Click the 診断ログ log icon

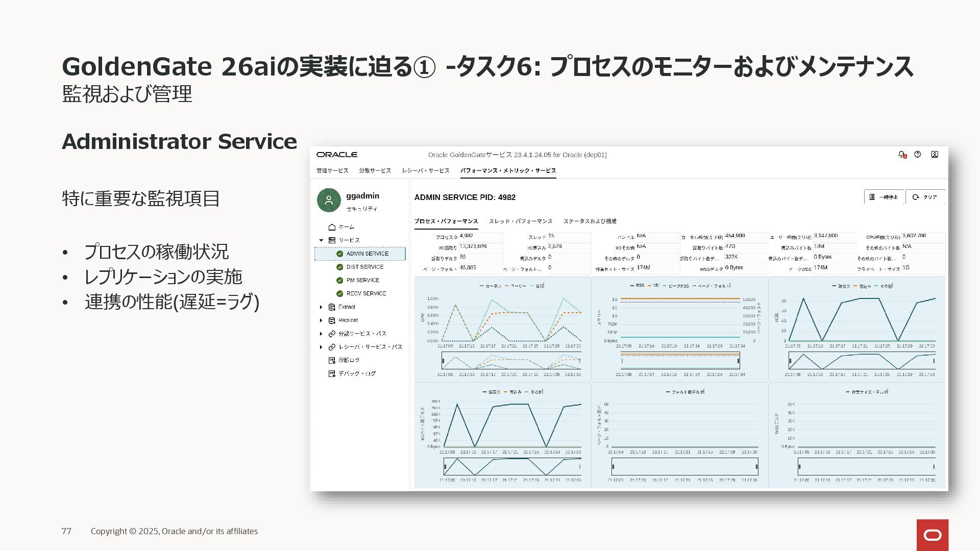coord(332,360)
